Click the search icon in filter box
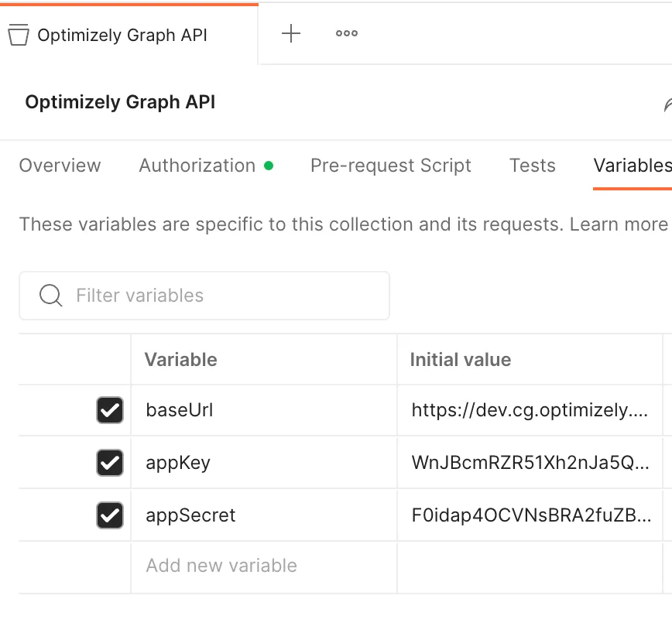The image size is (672, 633). click(x=50, y=295)
